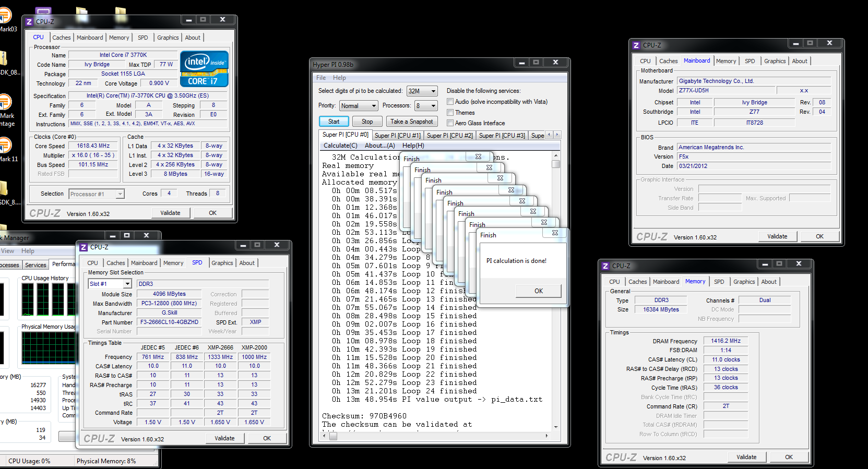Check the Aero Glass Interface option
Screen dimensions: 868x469
tap(450, 123)
